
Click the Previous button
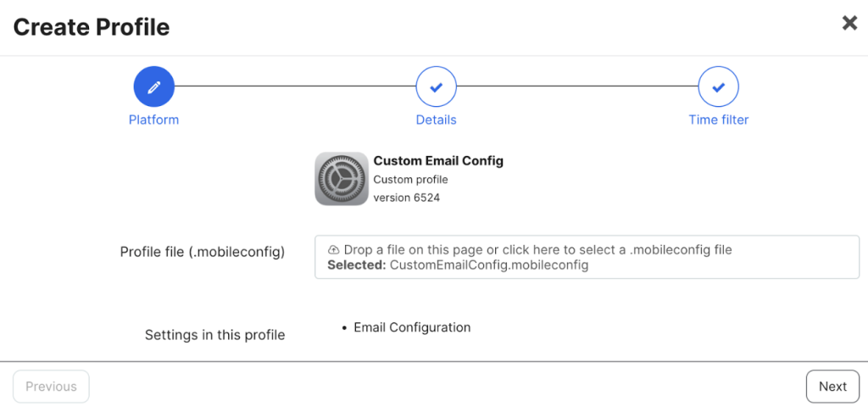51,387
